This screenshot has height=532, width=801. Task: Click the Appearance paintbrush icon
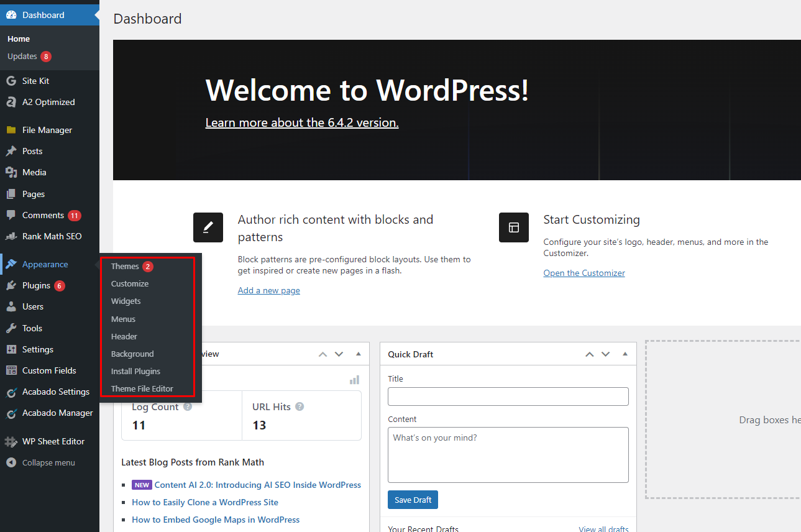tap(11, 264)
